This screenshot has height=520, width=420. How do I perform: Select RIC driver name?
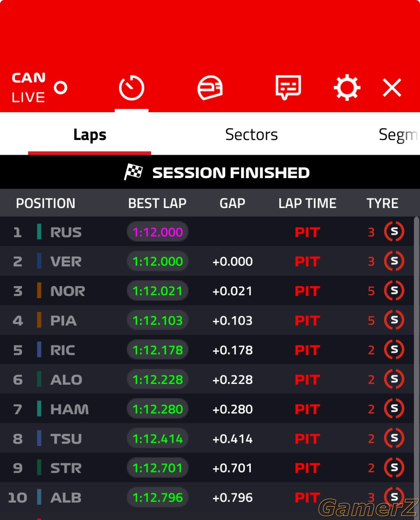click(x=63, y=350)
